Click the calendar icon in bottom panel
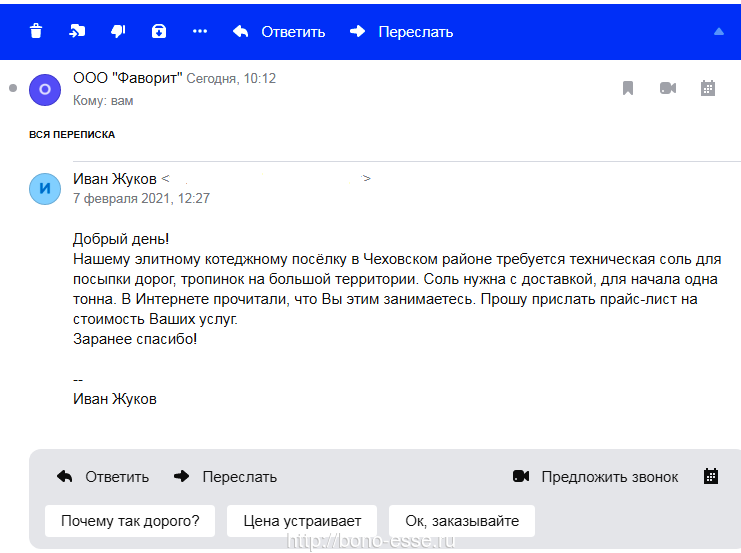Viewport: 741px width, 553px height. pyautogui.click(x=711, y=476)
